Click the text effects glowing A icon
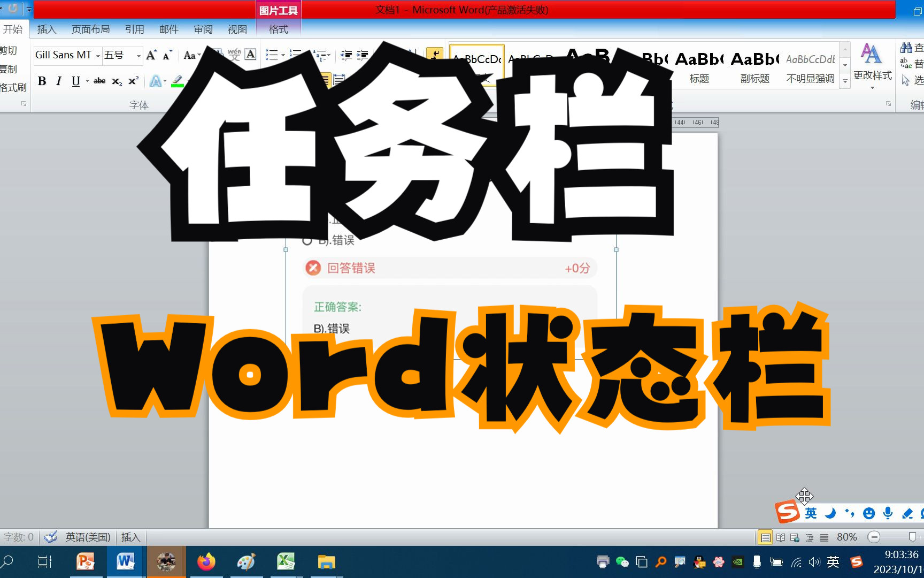 point(156,81)
